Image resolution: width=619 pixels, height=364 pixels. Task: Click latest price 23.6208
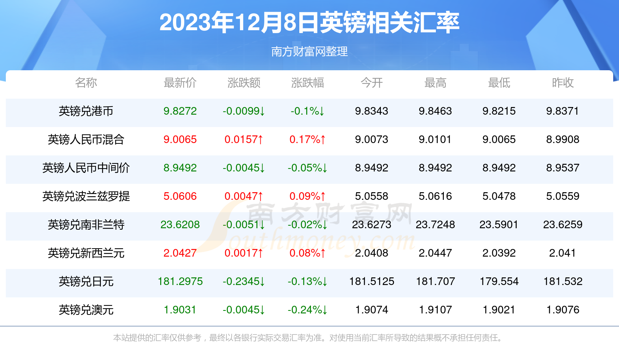(x=180, y=225)
